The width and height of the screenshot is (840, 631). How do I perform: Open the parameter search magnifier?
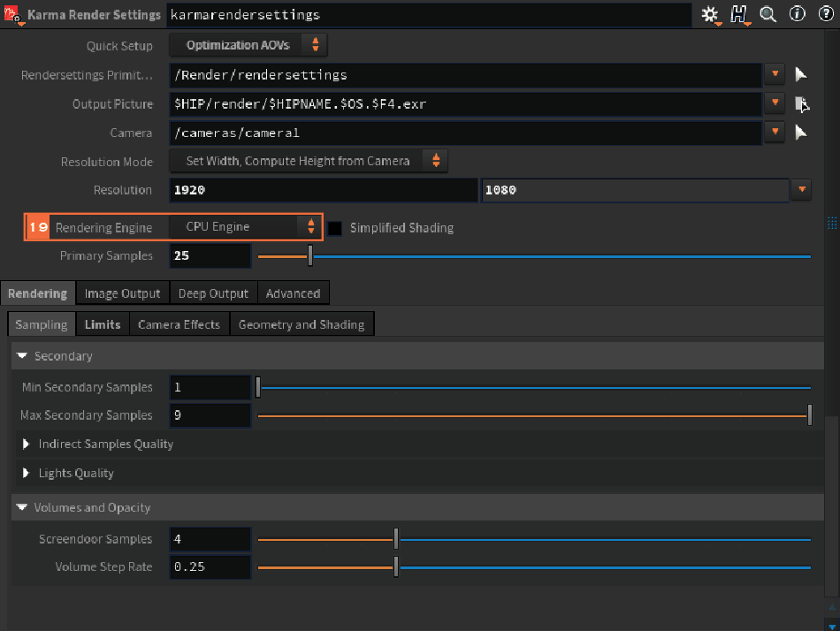coord(768,14)
